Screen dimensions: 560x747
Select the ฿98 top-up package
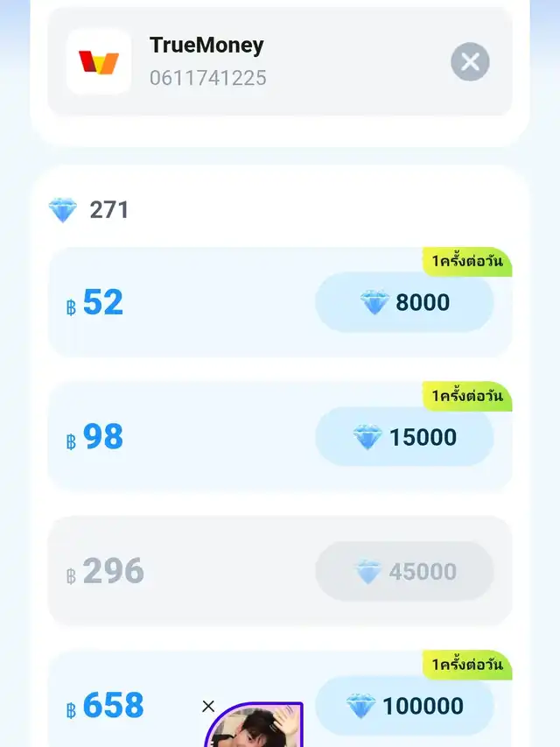[103, 437]
